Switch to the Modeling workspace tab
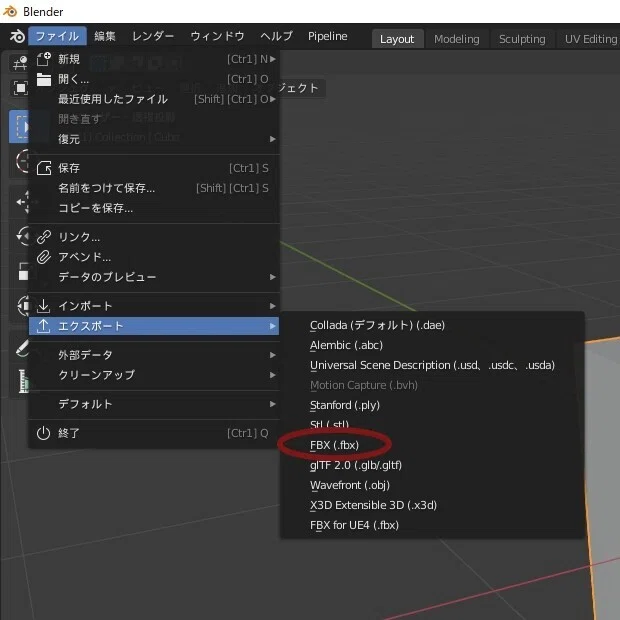 457,39
